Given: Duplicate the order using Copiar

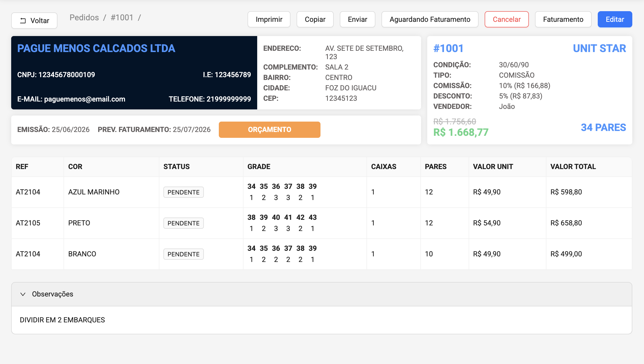Looking at the screenshot, I should (x=315, y=19).
